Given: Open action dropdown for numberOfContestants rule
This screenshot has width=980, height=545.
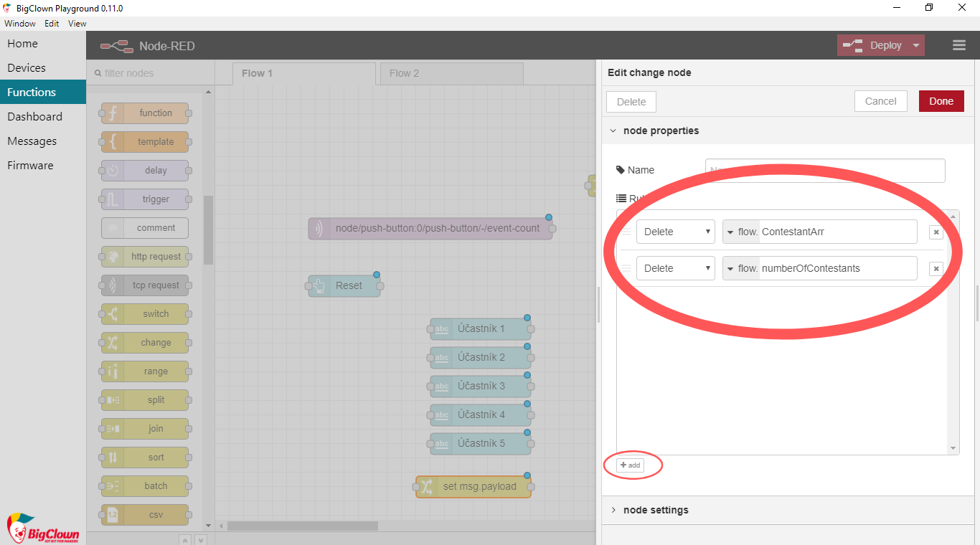Looking at the screenshot, I should point(676,268).
